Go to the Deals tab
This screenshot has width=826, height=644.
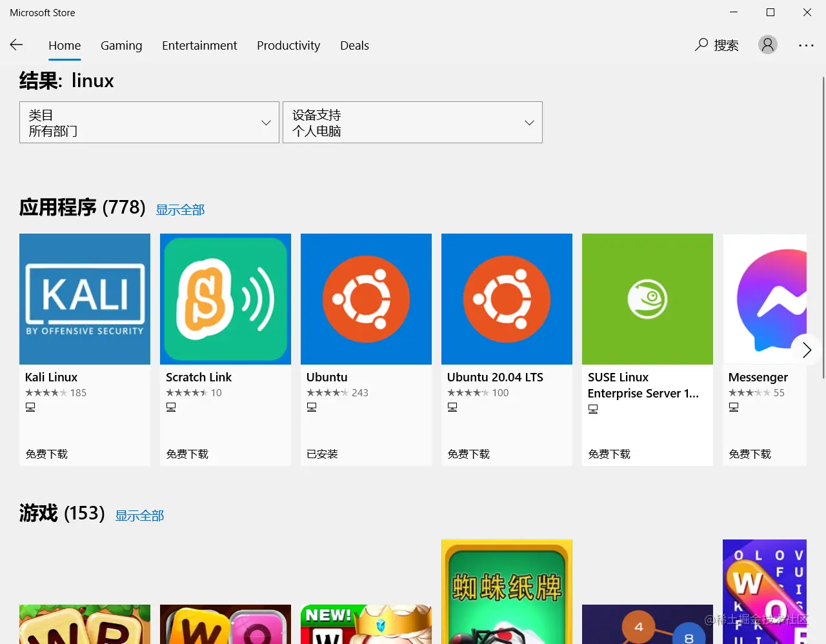[354, 45]
